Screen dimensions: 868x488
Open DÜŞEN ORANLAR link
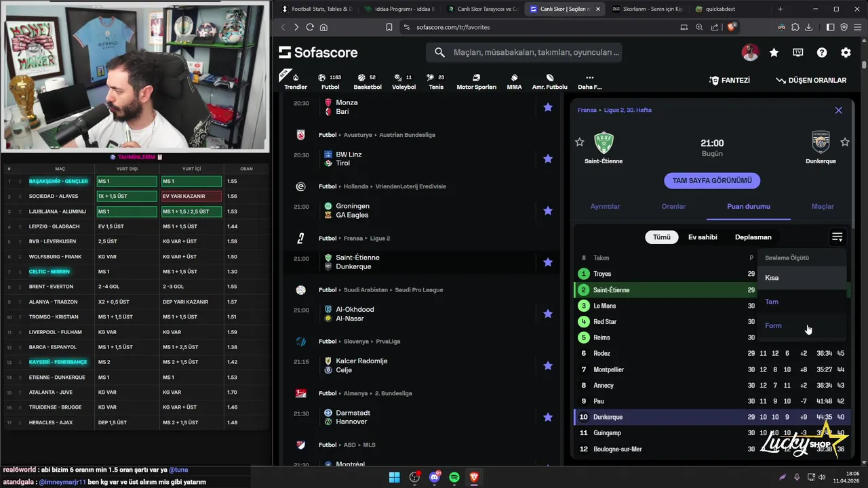pos(811,80)
